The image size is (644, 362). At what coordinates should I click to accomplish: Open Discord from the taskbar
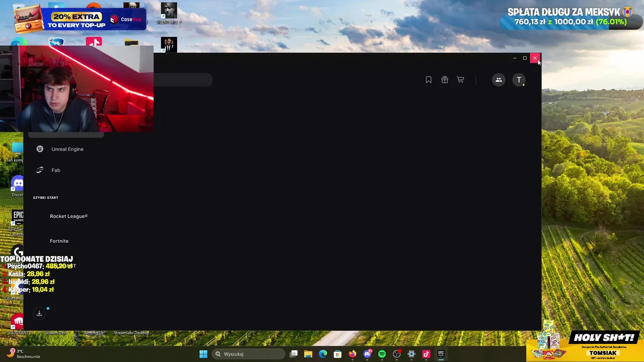click(x=367, y=354)
